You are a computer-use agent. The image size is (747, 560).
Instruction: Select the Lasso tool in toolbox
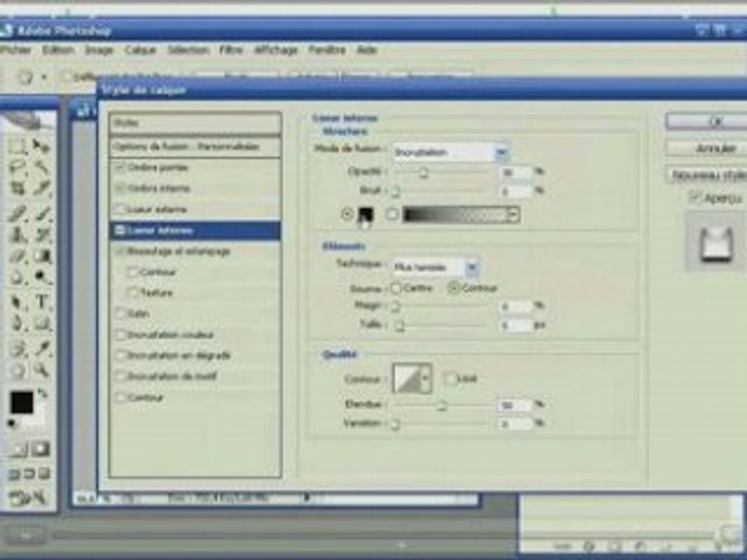pos(18,168)
